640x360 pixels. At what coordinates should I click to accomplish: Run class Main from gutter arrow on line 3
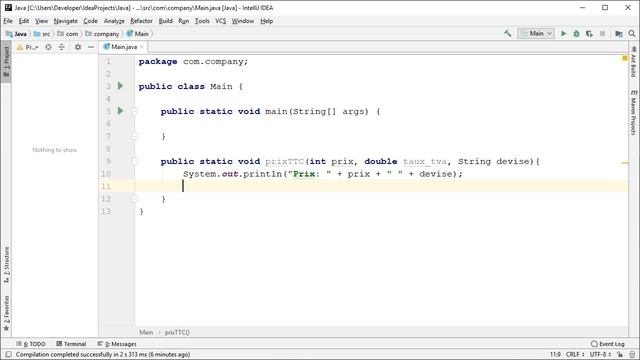[x=120, y=86]
